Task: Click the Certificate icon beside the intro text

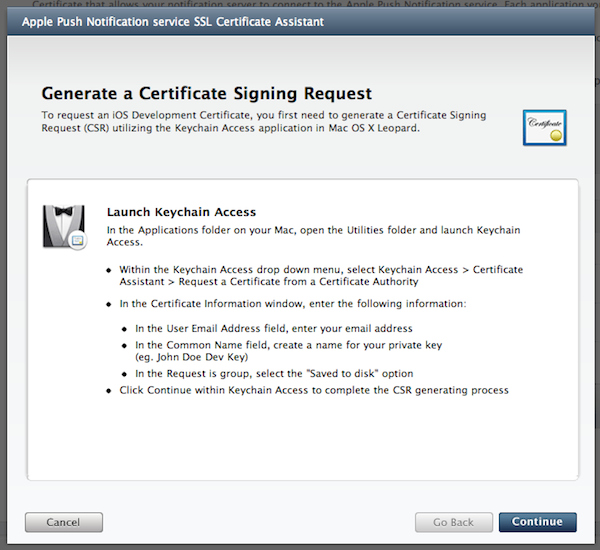Action: (x=545, y=128)
